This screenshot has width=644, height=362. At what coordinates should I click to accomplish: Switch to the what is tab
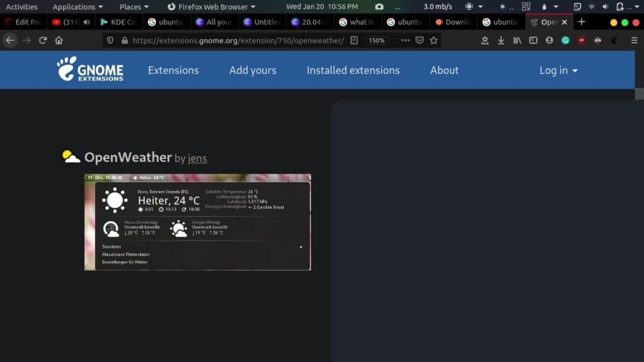tap(358, 22)
